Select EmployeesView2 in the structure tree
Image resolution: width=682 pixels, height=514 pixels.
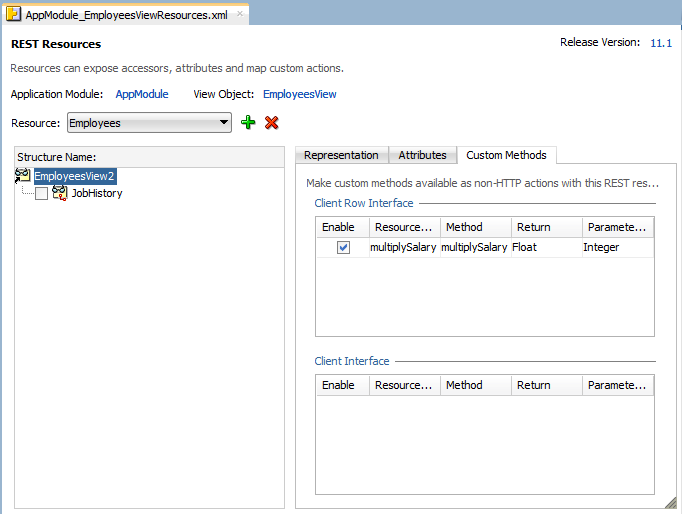click(x=74, y=176)
